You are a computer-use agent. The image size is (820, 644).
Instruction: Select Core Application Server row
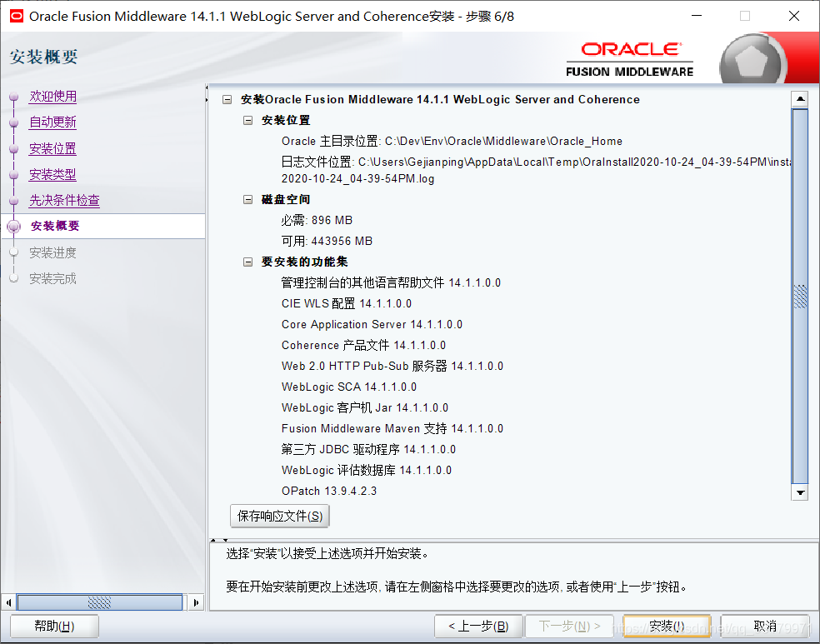[372, 325]
